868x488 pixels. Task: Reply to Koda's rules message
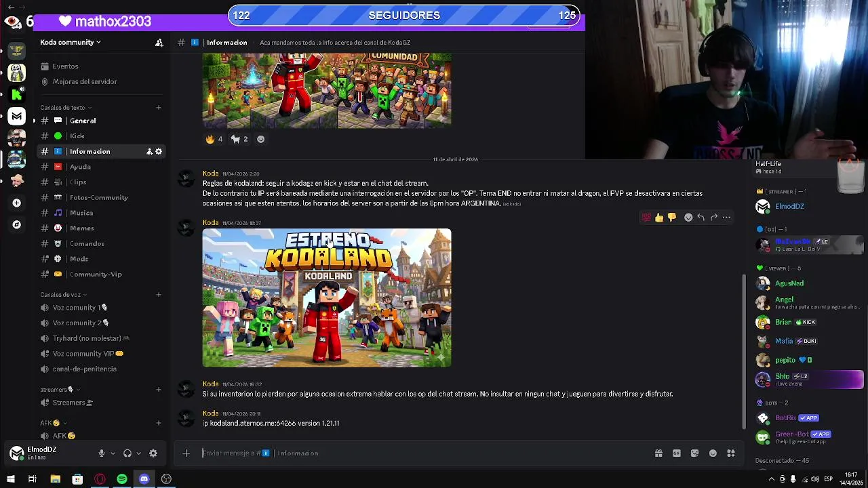point(701,218)
